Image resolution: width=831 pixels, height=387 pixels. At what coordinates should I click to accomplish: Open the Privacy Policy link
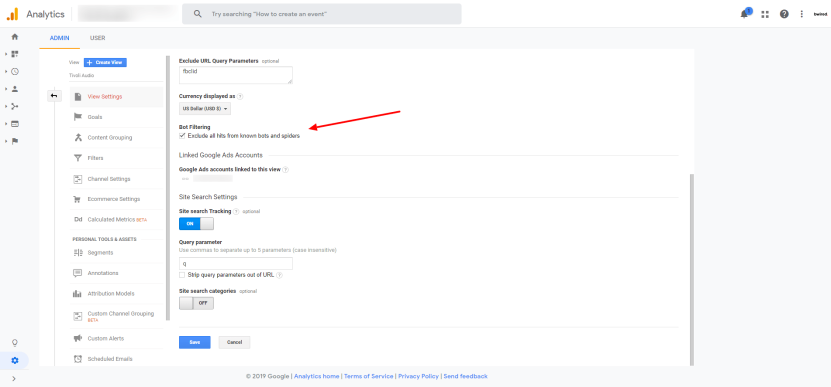point(418,376)
